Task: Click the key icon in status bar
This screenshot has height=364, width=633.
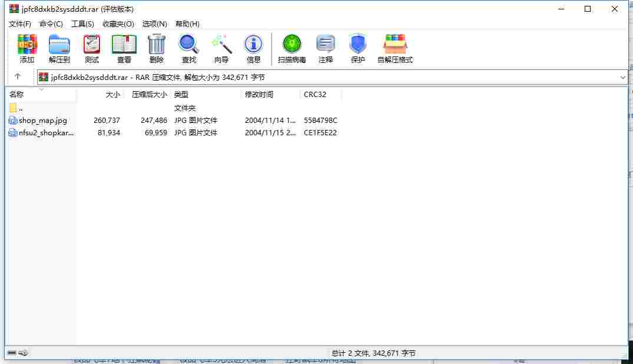Action: [x=23, y=353]
